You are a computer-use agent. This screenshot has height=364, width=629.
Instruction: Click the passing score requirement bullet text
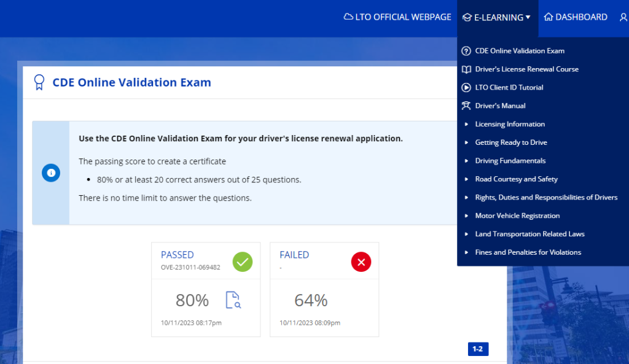(199, 180)
